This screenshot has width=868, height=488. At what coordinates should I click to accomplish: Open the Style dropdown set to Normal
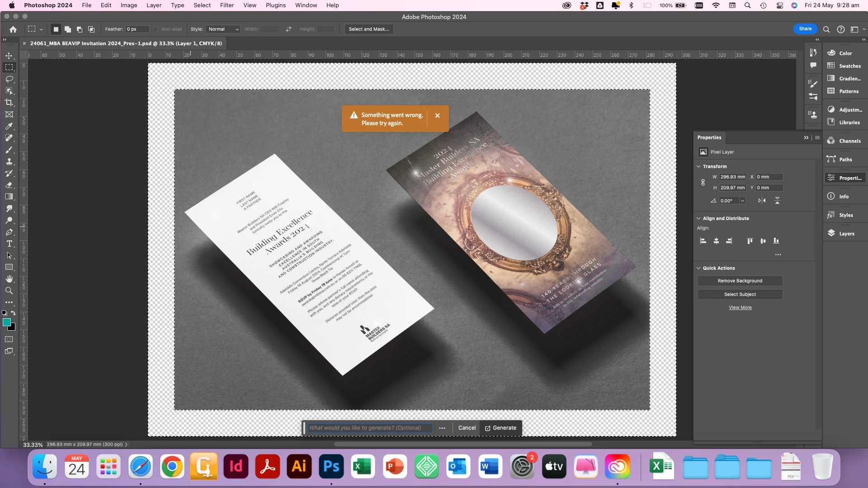[x=223, y=29]
